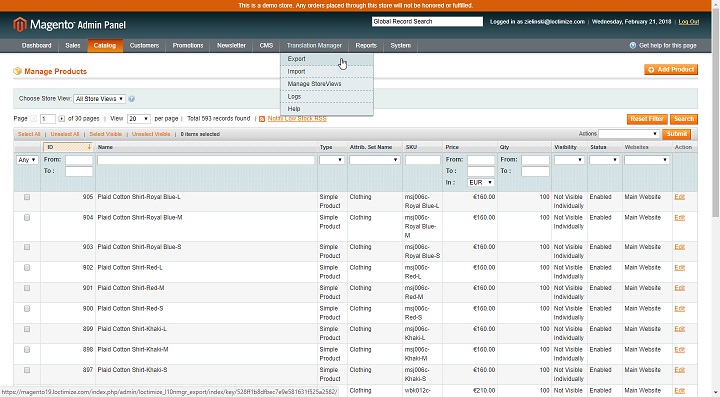
Task: Click the Reset Filter button
Action: [647, 119]
